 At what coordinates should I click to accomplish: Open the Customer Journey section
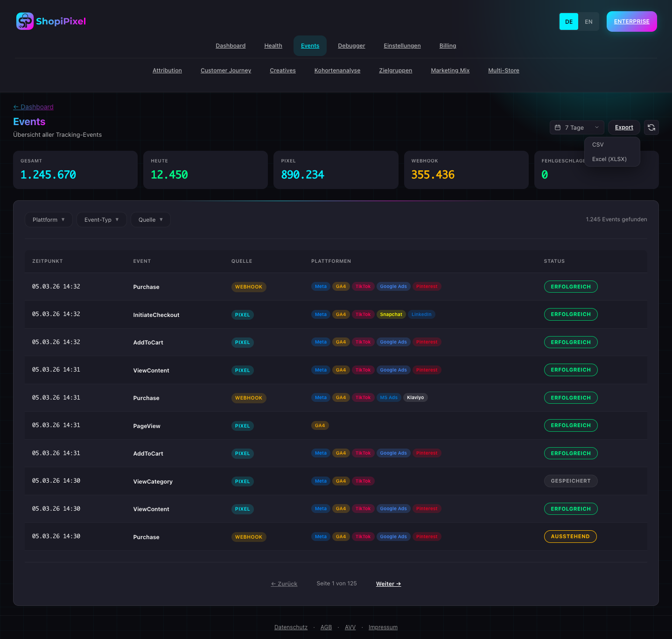pyautogui.click(x=226, y=70)
